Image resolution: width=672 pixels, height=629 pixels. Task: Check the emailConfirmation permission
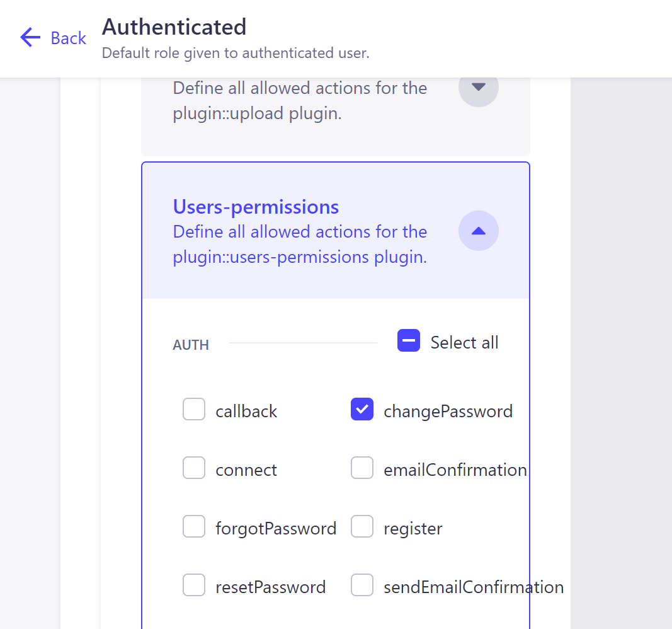click(362, 468)
